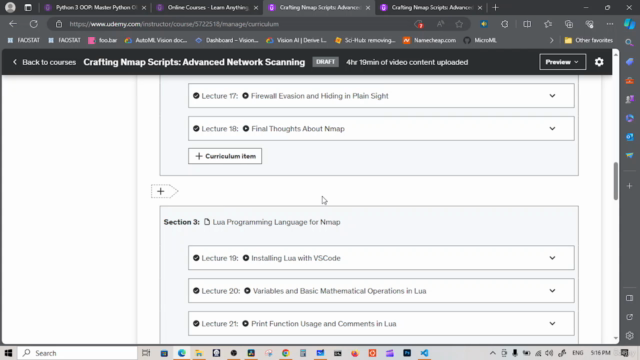Open File Explorer from taskbar
The width and height of the screenshot is (640, 360).
tap(199, 353)
